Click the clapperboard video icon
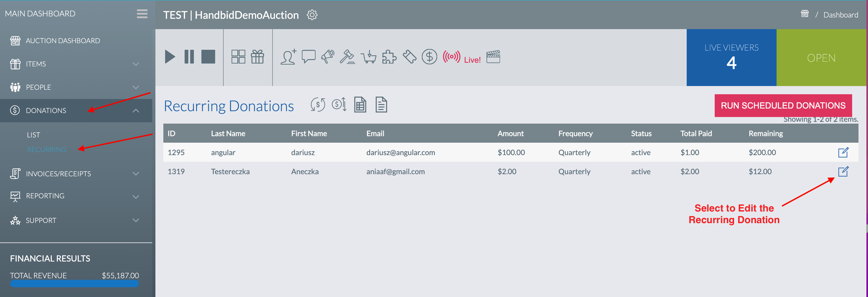The height and width of the screenshot is (297, 868). point(493,57)
